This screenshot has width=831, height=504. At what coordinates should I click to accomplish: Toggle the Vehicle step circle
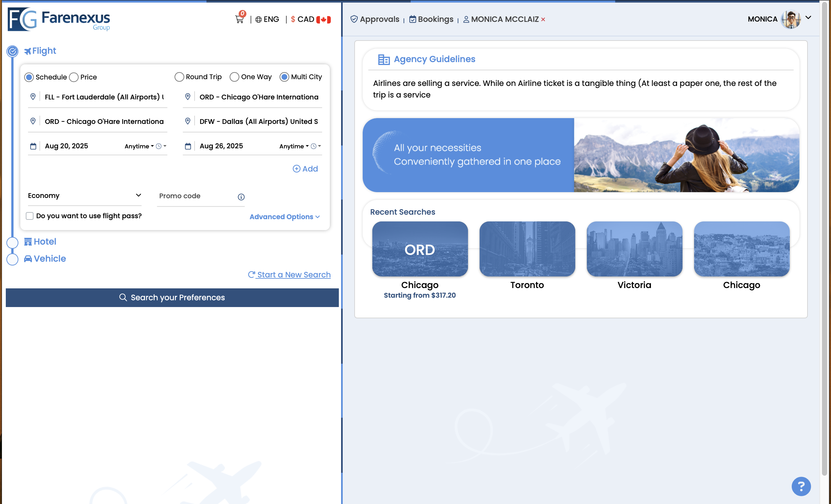(x=13, y=259)
